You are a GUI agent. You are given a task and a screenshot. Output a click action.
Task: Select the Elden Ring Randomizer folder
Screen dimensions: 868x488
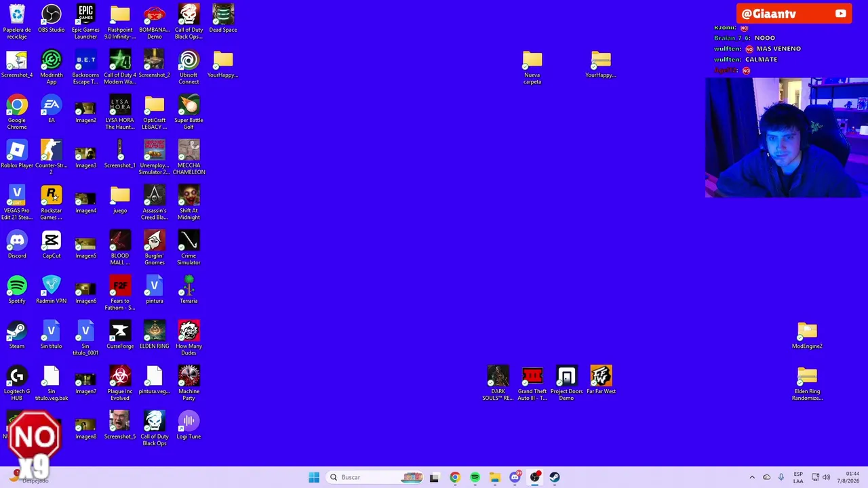807,384
